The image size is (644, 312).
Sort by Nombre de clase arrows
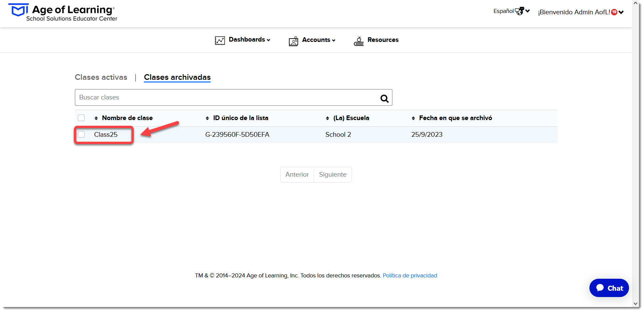96,118
